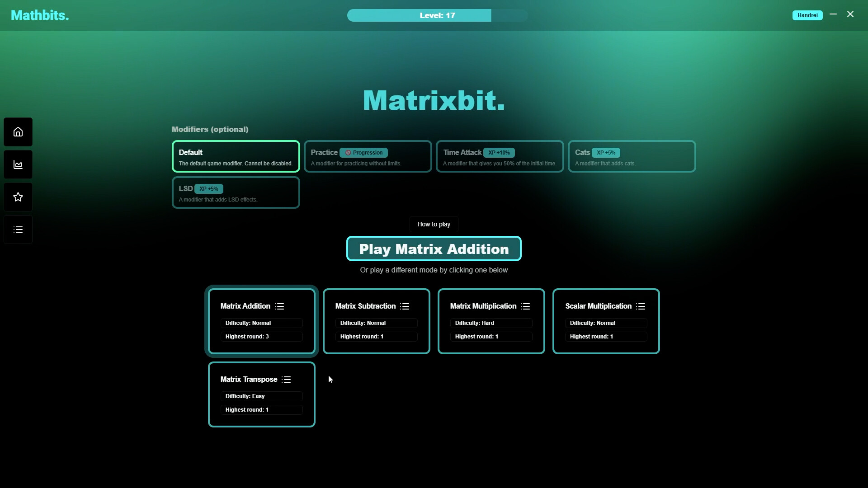
Task: Click the Level 17 progress bar
Action: click(x=437, y=15)
